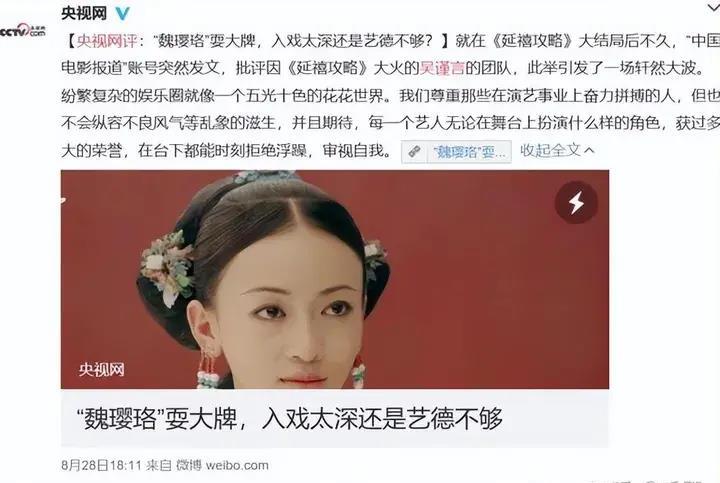The image size is (720, 483).
Task: Click the chain link icon in link card
Action: coord(415,152)
